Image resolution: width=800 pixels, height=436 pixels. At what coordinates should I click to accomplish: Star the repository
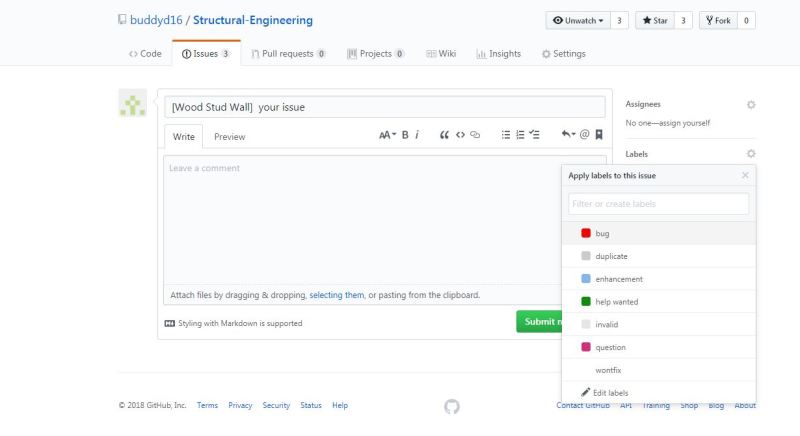655,20
